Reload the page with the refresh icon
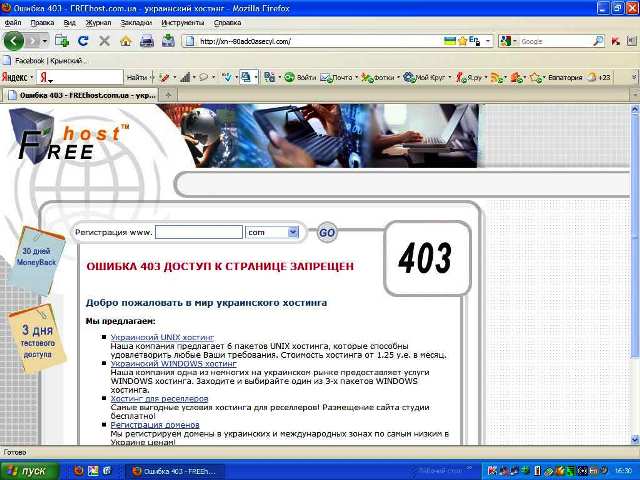The height and width of the screenshot is (480, 640). 83,41
